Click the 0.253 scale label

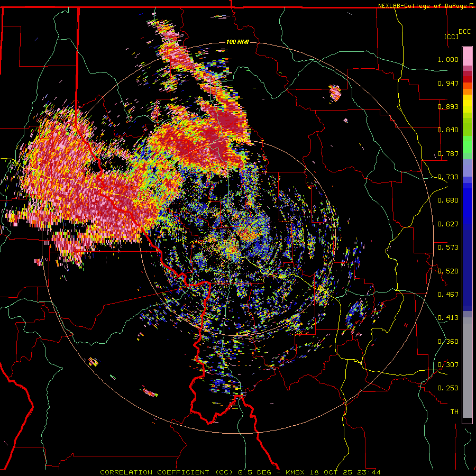[x=448, y=388]
